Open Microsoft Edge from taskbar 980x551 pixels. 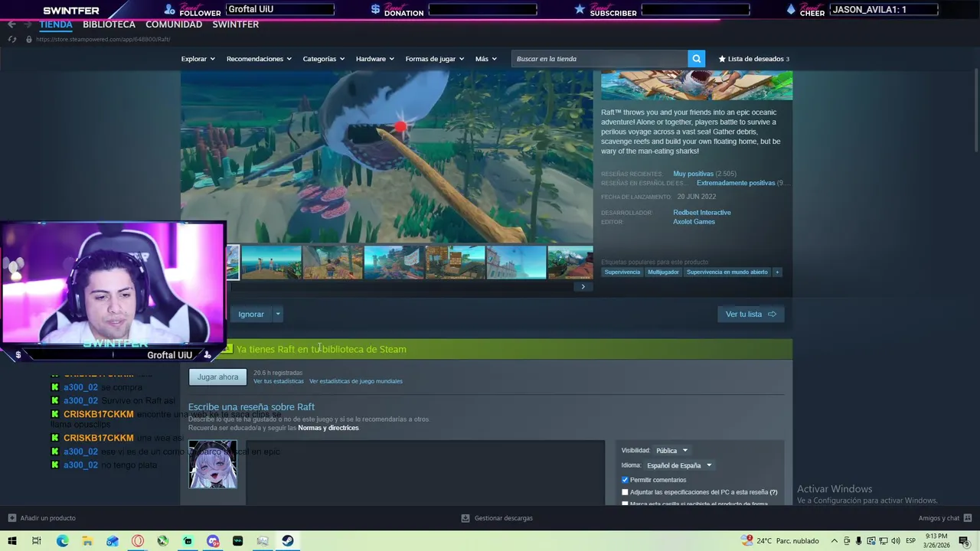(x=63, y=541)
